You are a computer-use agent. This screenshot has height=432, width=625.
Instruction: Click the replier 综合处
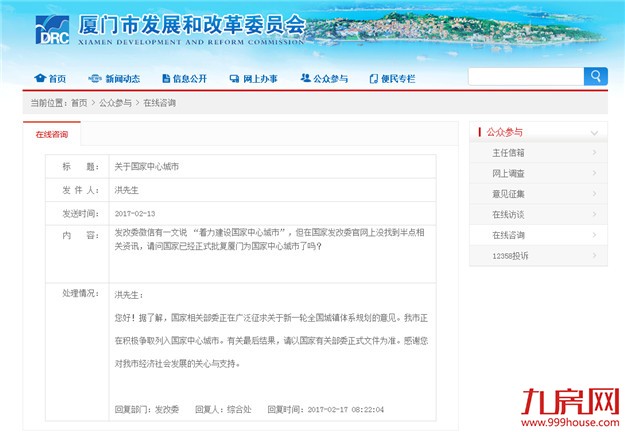pyautogui.click(x=239, y=409)
